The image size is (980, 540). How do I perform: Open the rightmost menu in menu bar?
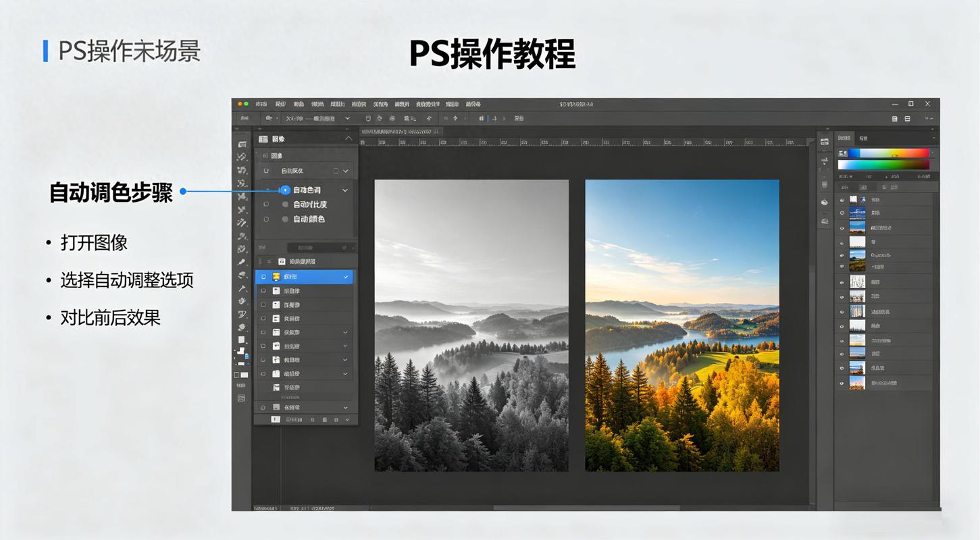[473, 105]
